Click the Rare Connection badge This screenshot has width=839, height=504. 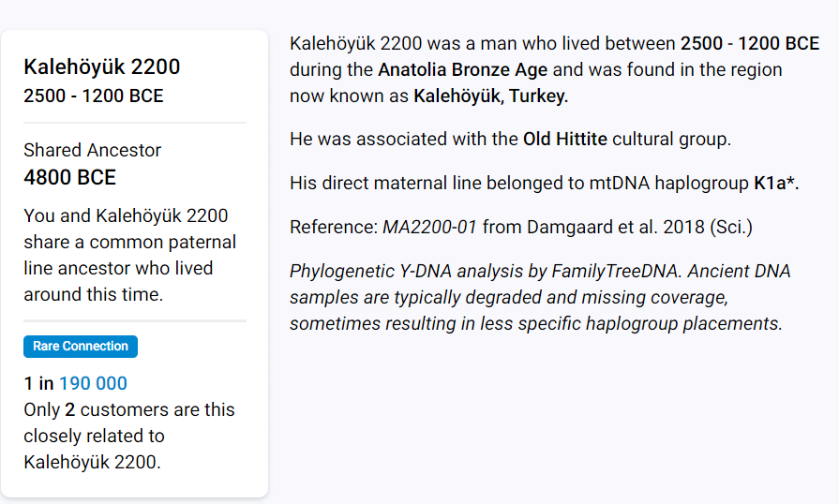[x=81, y=347]
